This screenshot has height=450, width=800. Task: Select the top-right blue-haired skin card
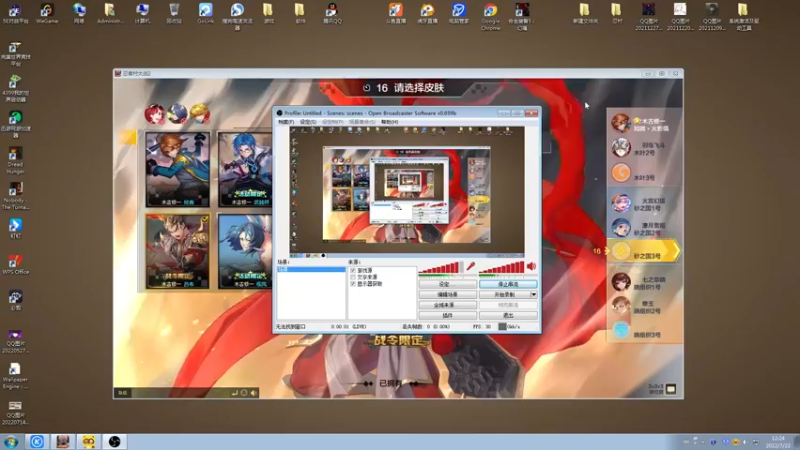(245, 169)
